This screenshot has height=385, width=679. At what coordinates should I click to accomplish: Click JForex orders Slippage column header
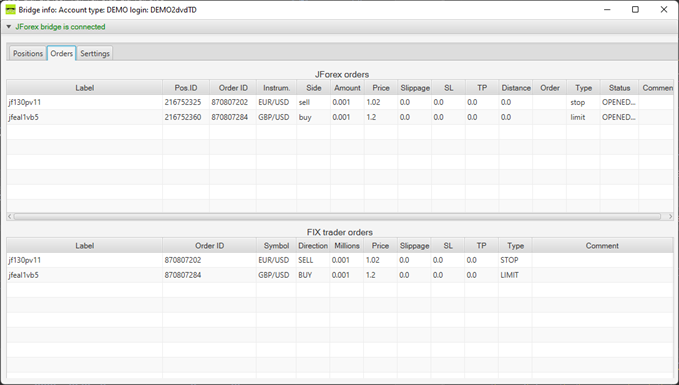point(415,88)
